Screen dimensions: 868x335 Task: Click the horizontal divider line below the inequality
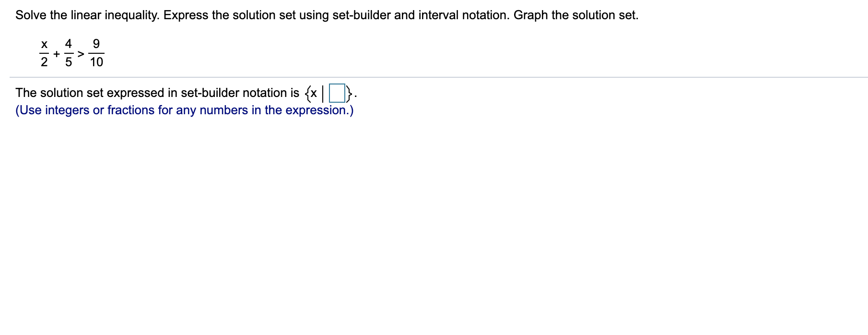432,77
